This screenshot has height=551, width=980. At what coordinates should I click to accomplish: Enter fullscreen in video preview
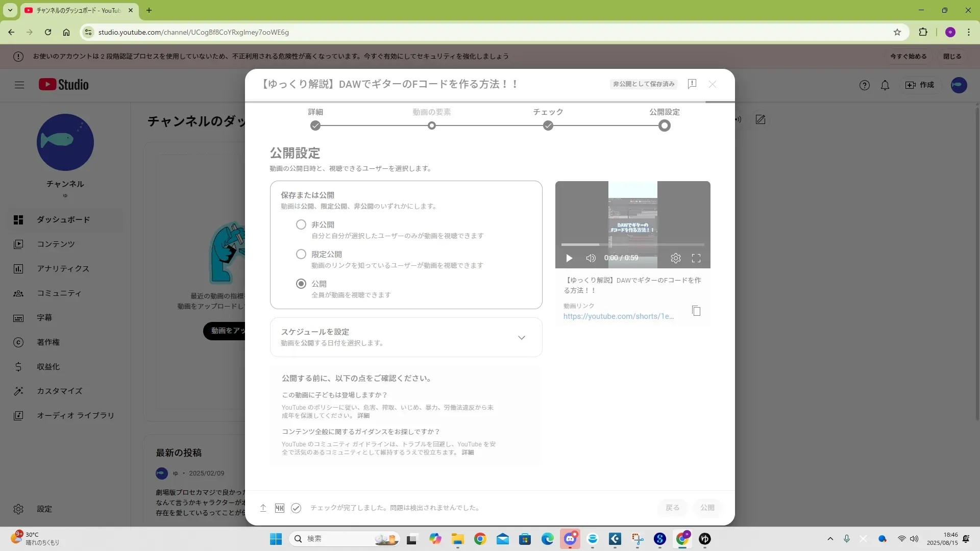coord(696,258)
